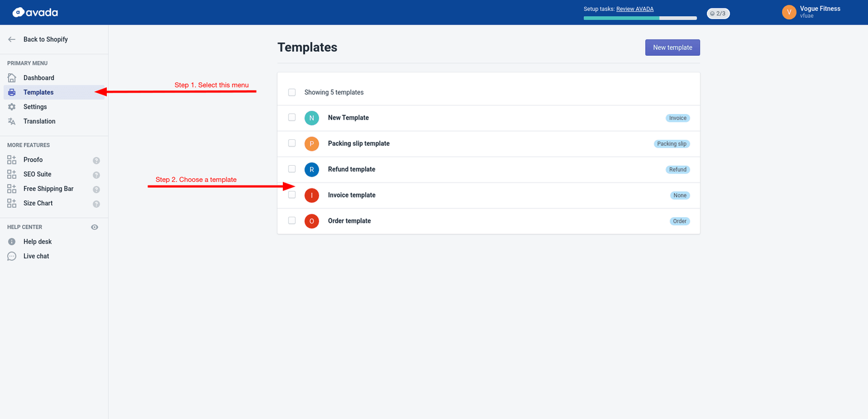Open the Order template title
868x419 pixels.
350,222
